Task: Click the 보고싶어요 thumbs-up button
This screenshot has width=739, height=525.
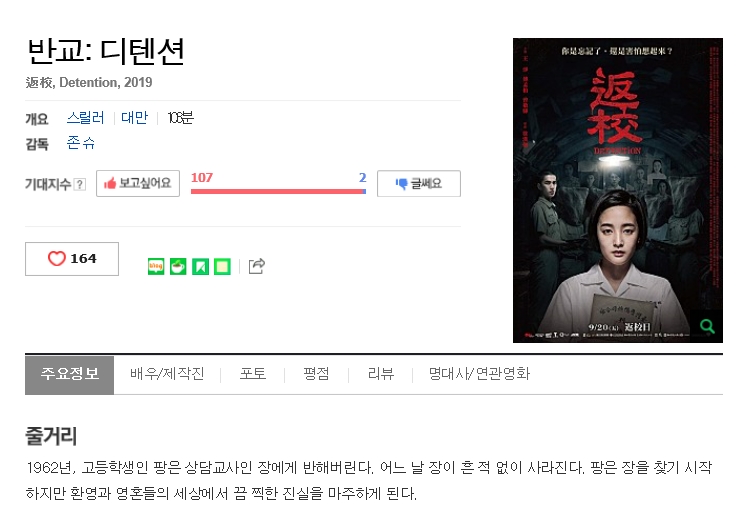Action: tap(138, 183)
